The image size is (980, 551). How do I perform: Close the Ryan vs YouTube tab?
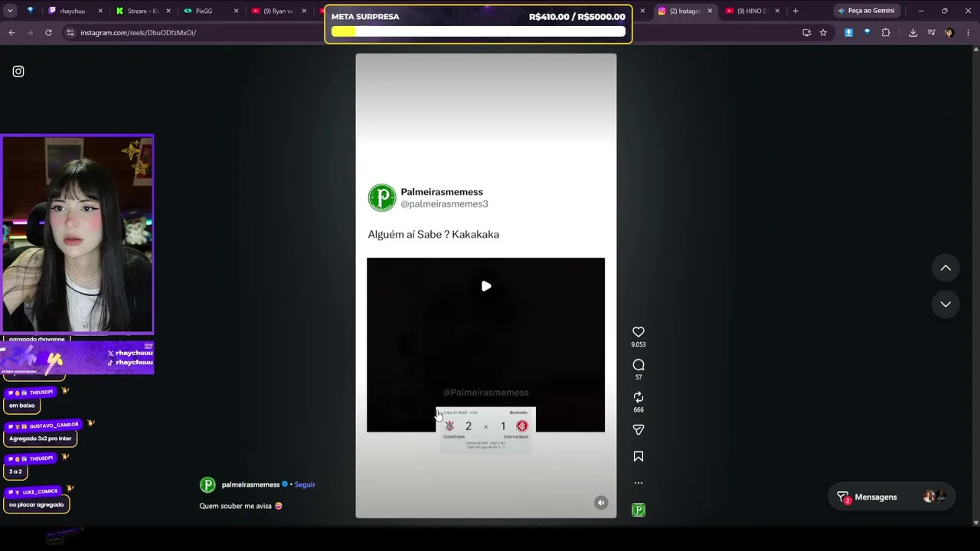pos(305,11)
